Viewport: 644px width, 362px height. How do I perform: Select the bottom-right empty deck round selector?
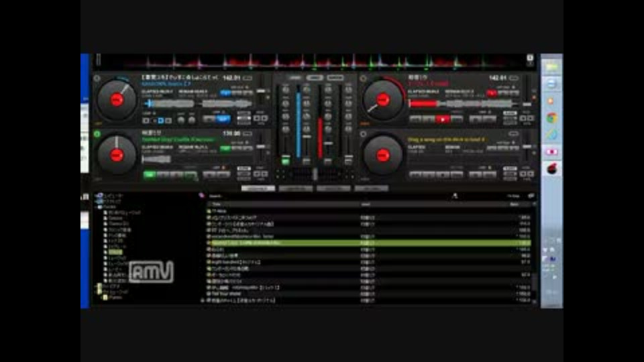coord(363,134)
